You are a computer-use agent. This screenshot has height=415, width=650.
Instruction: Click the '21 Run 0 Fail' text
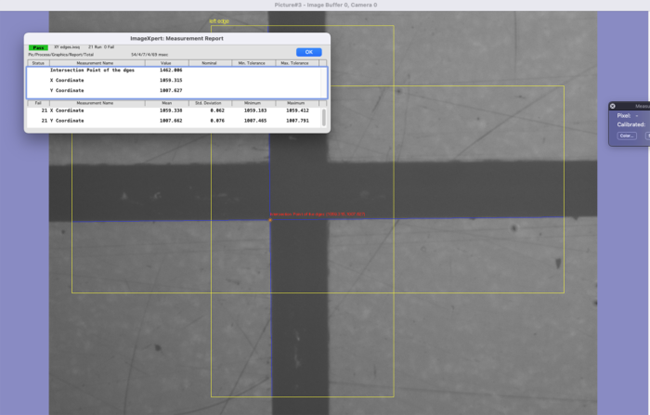tap(101, 47)
